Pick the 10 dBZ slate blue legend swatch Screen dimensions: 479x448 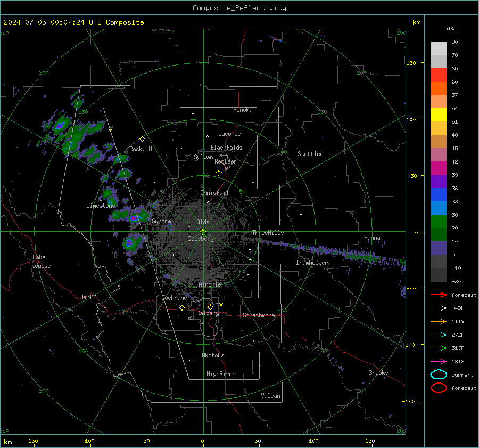pos(439,248)
